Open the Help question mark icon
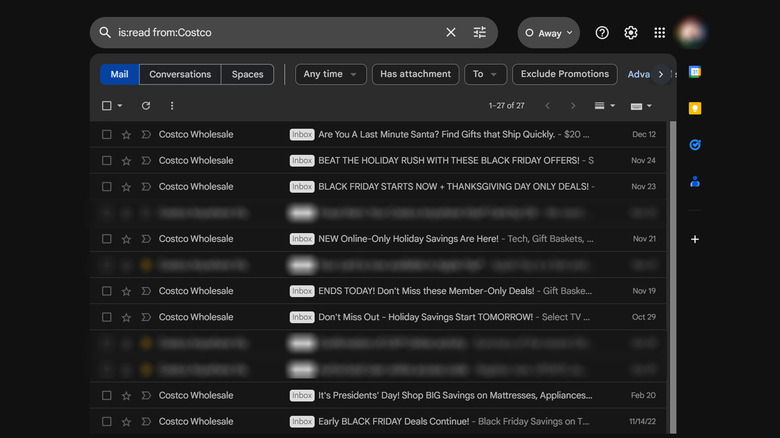 tap(602, 33)
